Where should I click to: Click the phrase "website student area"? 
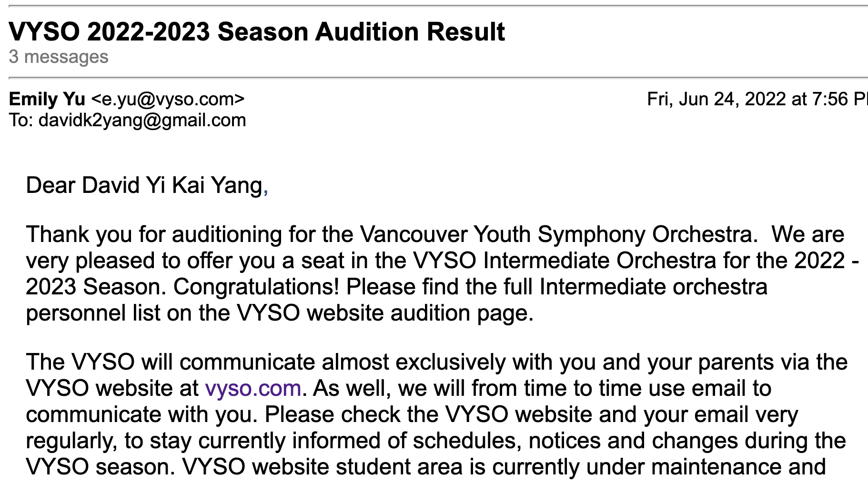coord(357,467)
